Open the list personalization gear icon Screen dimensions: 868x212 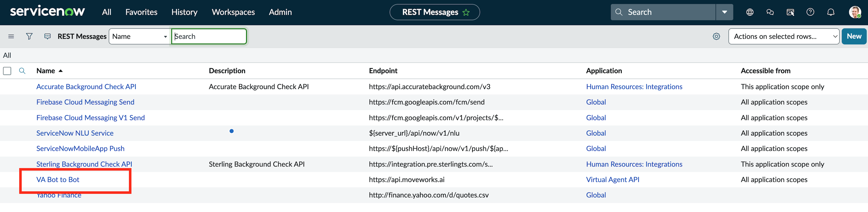click(x=716, y=36)
